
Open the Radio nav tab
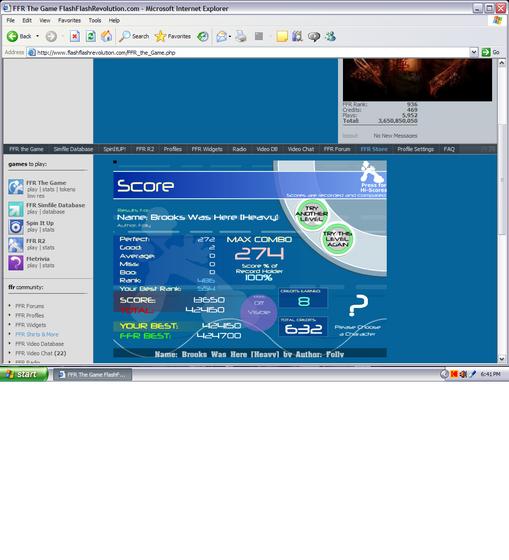pos(239,149)
